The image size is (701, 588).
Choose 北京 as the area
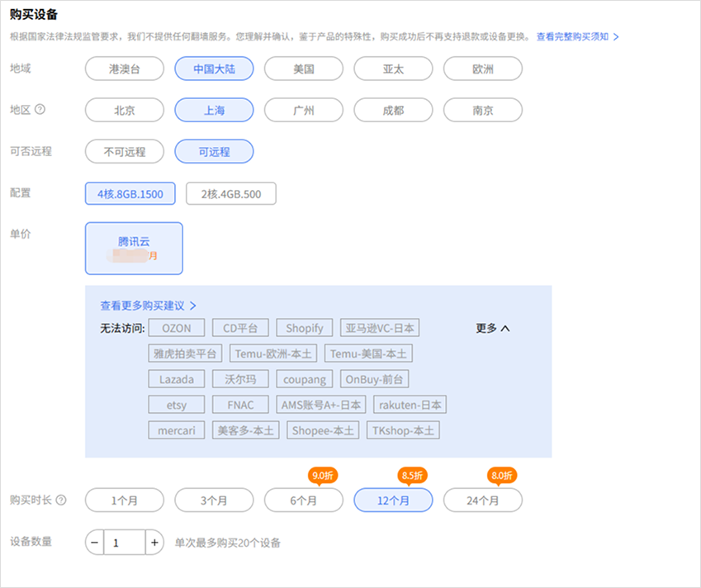pos(125,110)
